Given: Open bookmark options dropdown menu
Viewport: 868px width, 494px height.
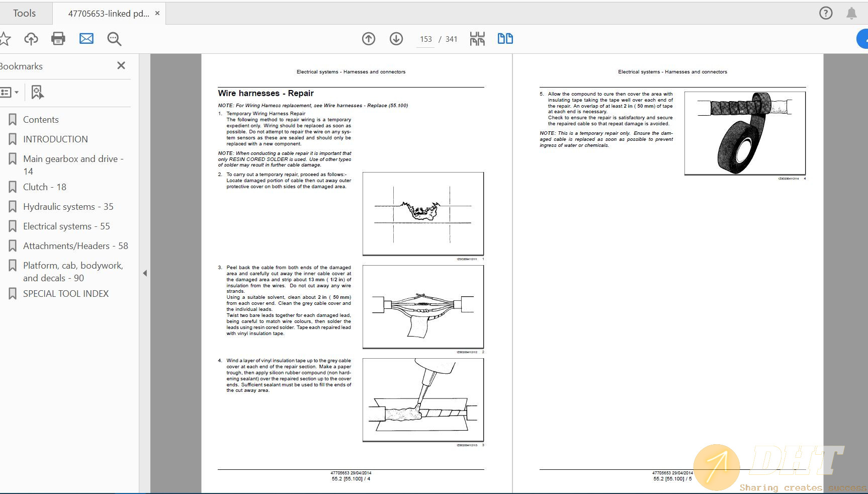Looking at the screenshot, I should point(9,92).
